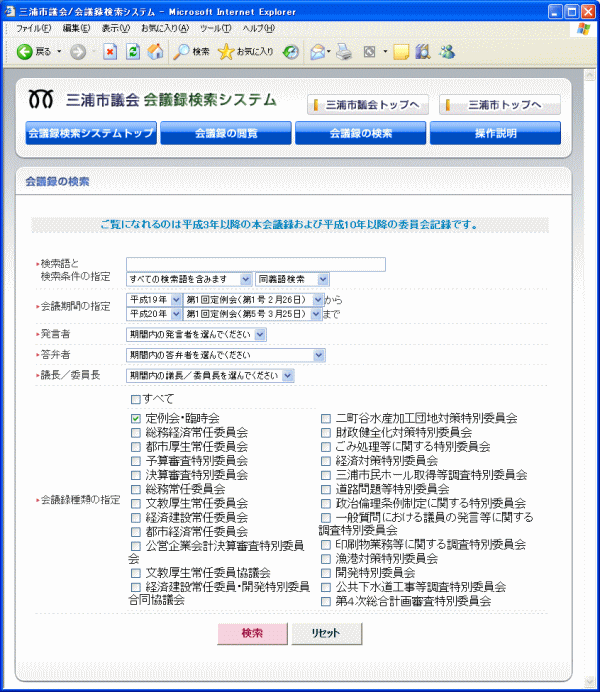Switch to 会議録の検索 tab
The width and height of the screenshot is (600, 692).
point(360,133)
